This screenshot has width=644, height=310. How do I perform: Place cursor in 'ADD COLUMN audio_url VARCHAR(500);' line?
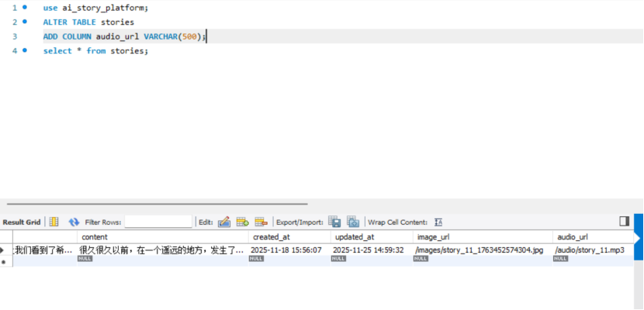124,36
